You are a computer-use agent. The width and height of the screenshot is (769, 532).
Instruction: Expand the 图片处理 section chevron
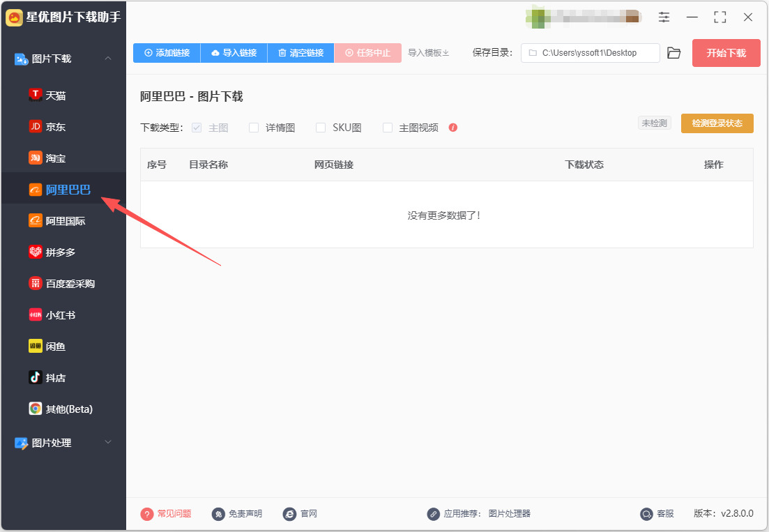[108, 442]
